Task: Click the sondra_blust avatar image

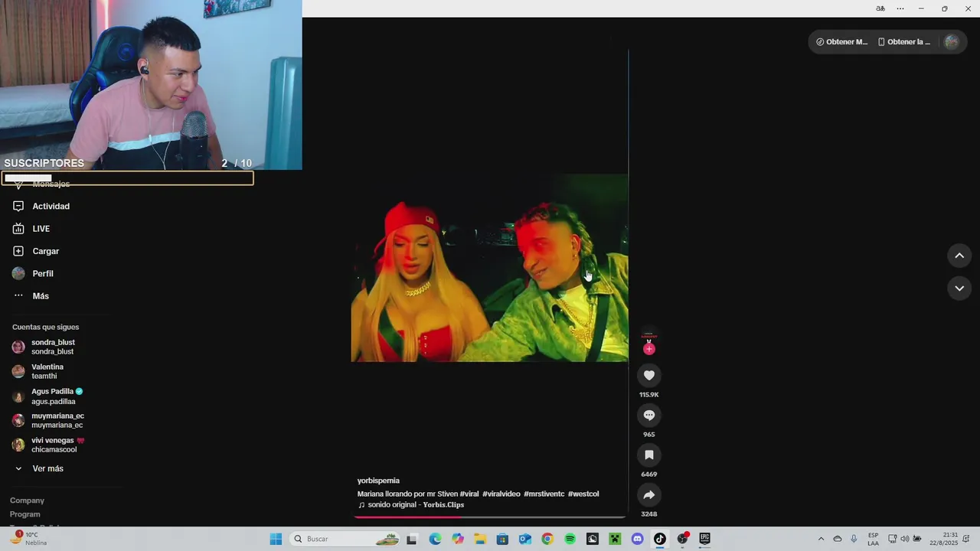Action: (18, 347)
